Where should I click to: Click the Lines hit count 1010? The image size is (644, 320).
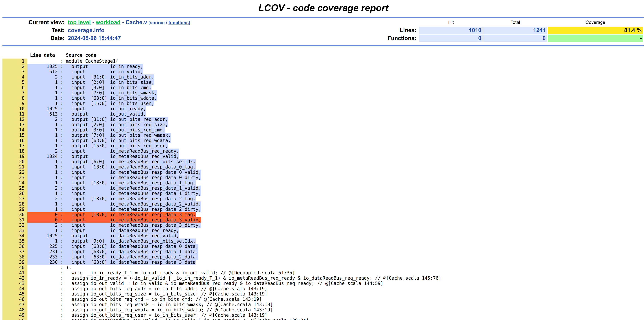point(451,30)
